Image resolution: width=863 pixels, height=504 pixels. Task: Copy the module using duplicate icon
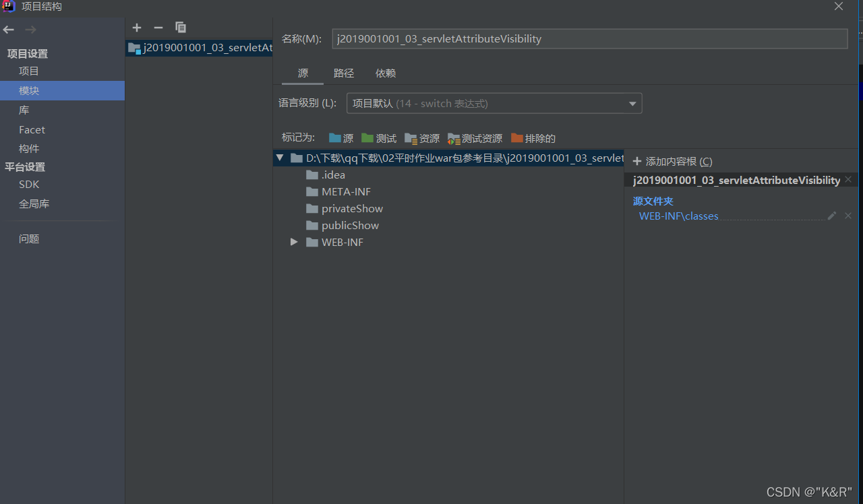(180, 28)
